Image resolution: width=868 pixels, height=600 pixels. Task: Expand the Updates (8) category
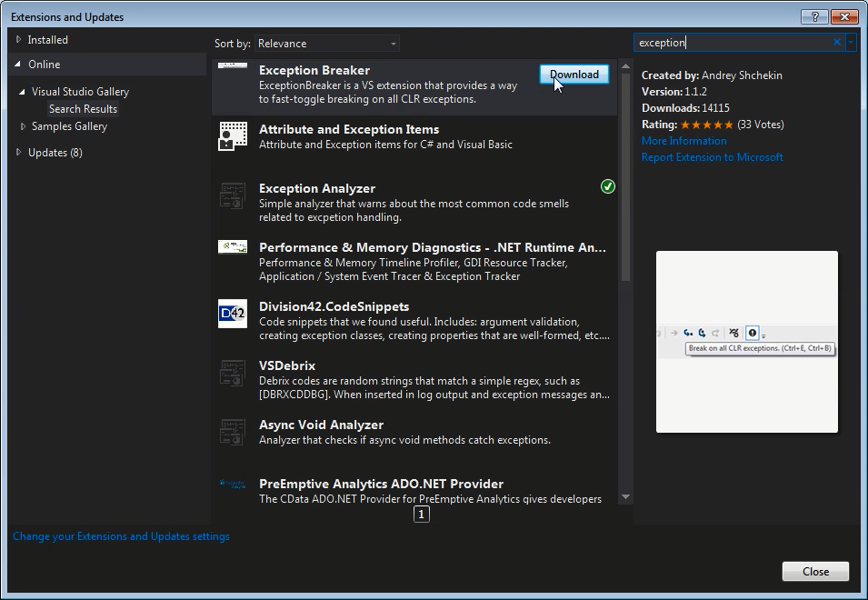coord(18,152)
